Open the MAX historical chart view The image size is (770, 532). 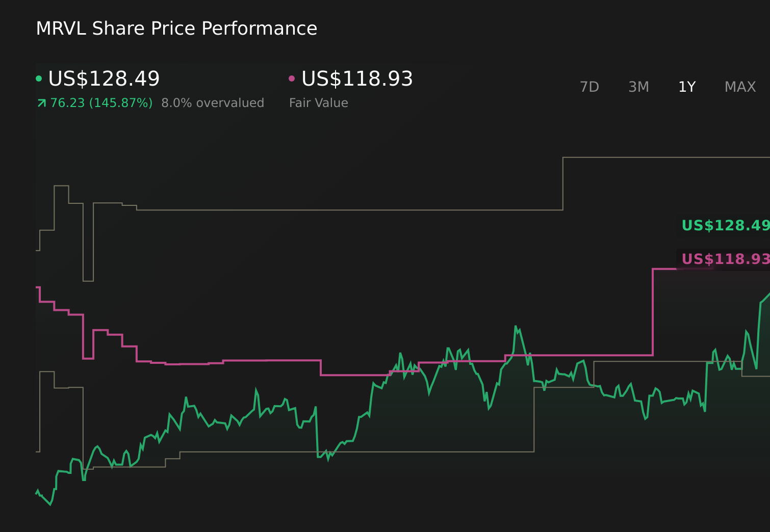(x=739, y=87)
